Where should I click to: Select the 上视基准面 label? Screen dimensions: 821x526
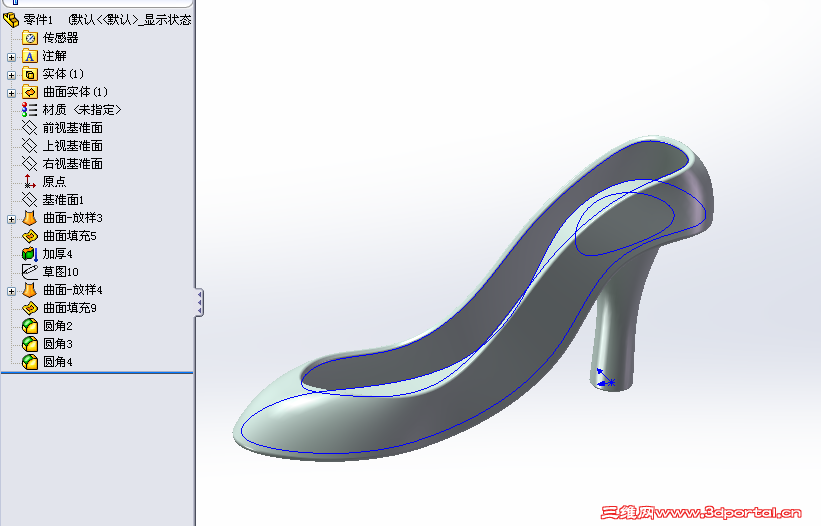(x=73, y=146)
